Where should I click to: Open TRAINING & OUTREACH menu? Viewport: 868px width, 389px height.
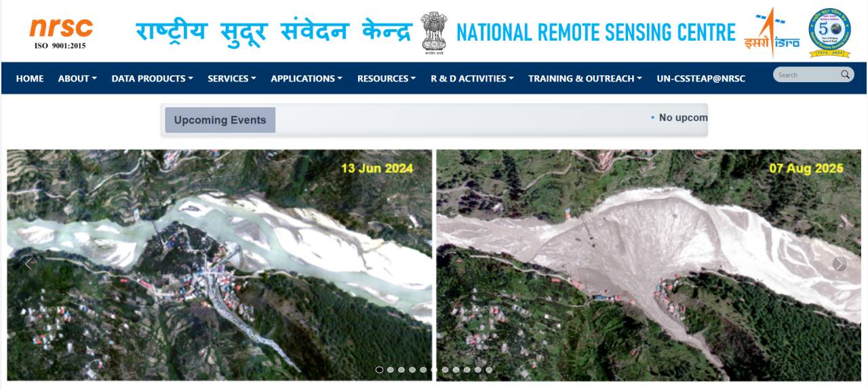coord(585,79)
